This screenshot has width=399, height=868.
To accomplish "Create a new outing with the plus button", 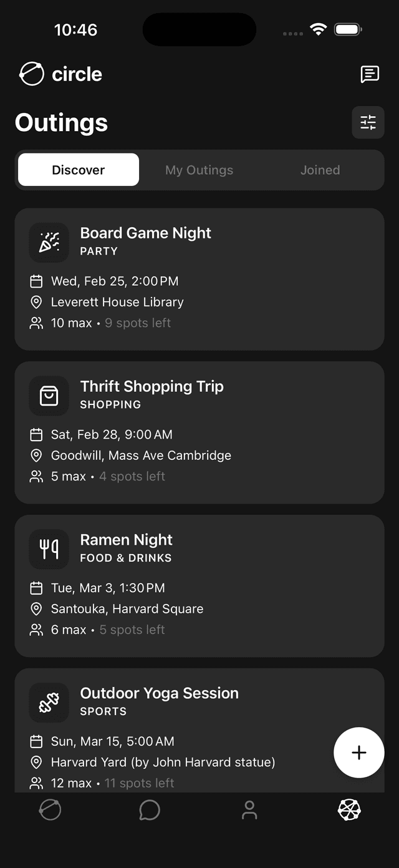I will 359,753.
